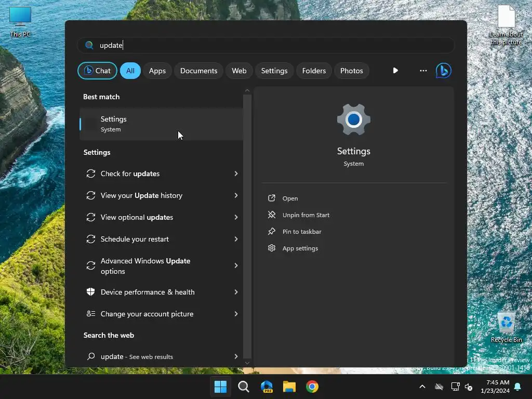The image size is (532, 399).
Task: Click the shield icon beside Device performance & health
Action: [90, 292]
